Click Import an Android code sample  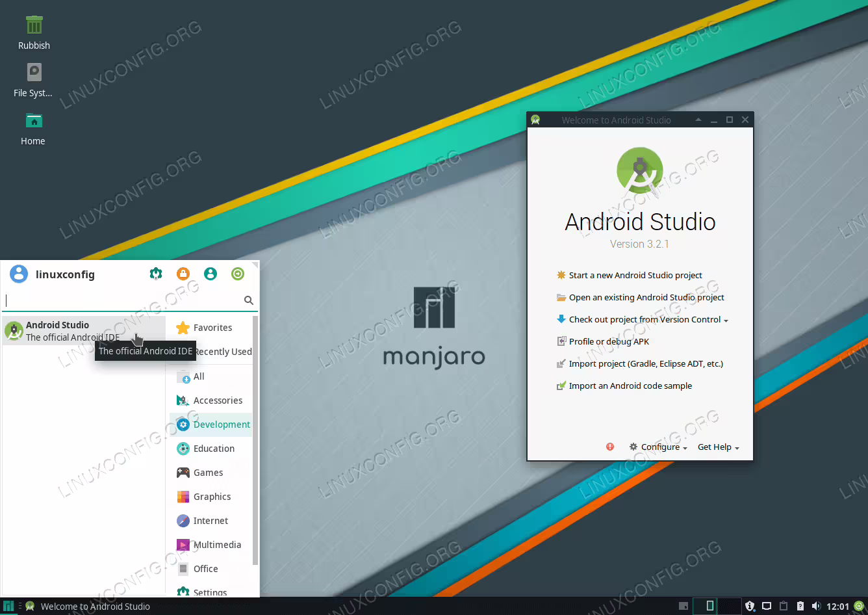624,386
